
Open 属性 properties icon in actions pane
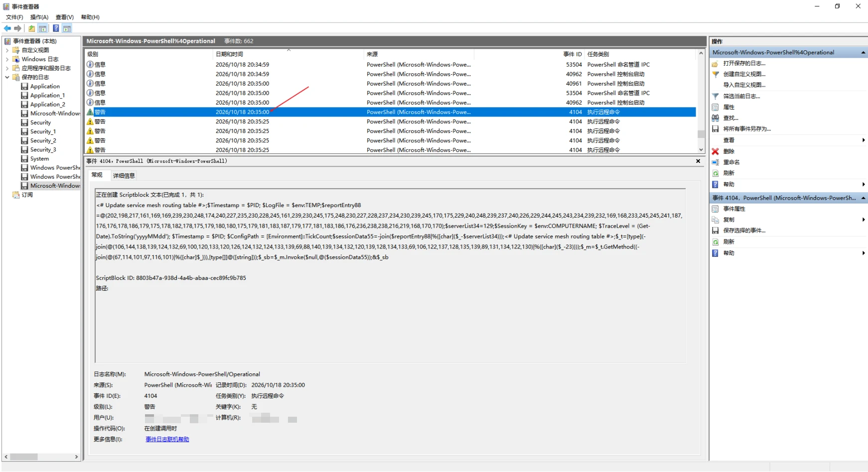[x=715, y=107]
